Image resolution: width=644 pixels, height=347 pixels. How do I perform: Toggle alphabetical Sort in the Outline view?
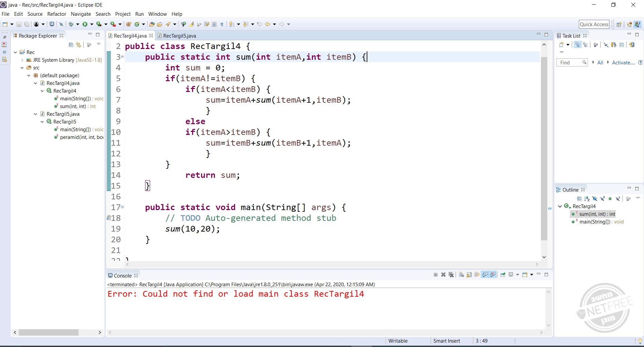[x=587, y=199]
